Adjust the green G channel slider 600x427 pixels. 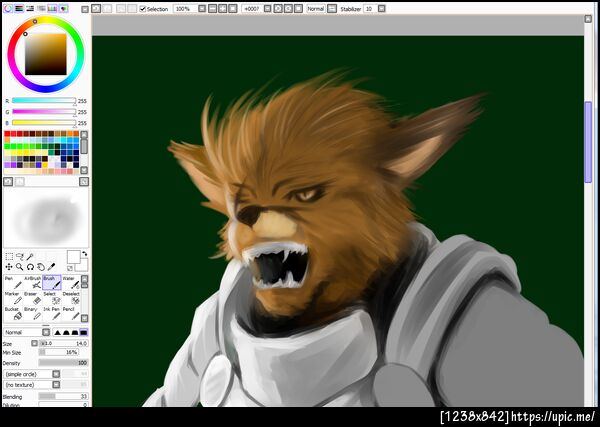coord(44,112)
